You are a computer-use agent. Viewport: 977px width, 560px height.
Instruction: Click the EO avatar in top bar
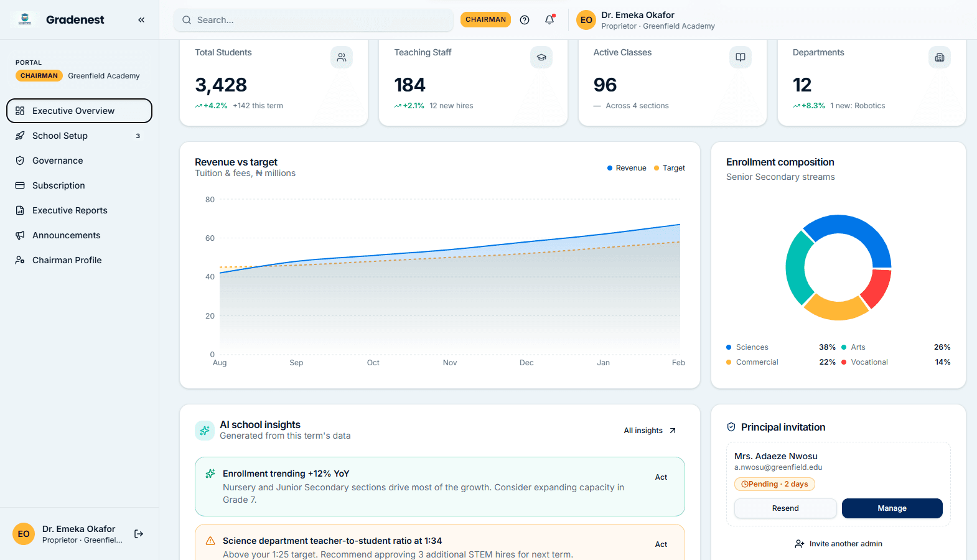pos(586,20)
